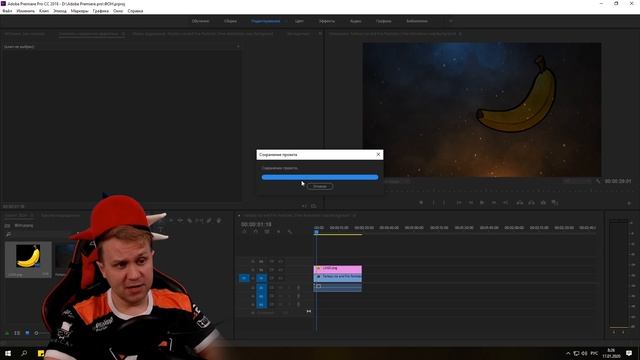
Task: Select the Pen tool in tools panel
Action: 209,220
